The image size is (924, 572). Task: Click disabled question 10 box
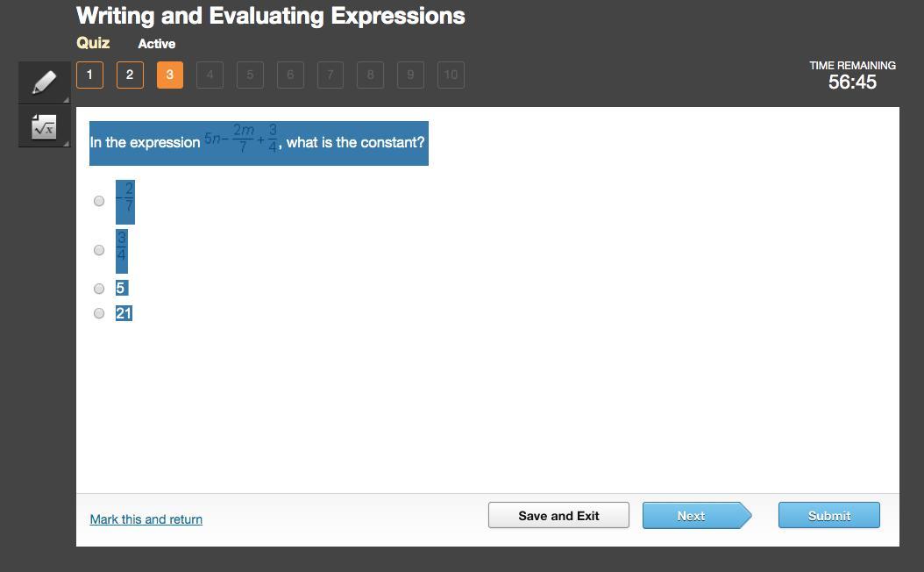coord(451,75)
